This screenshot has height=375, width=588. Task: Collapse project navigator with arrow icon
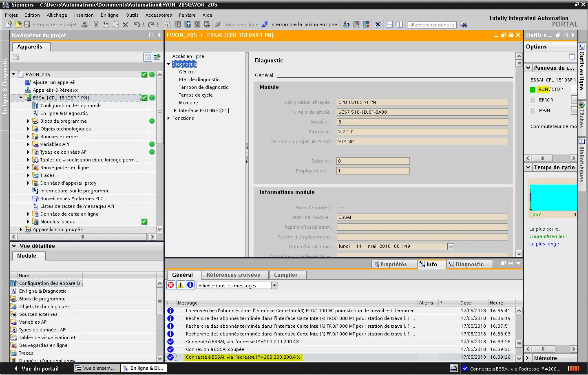click(159, 35)
